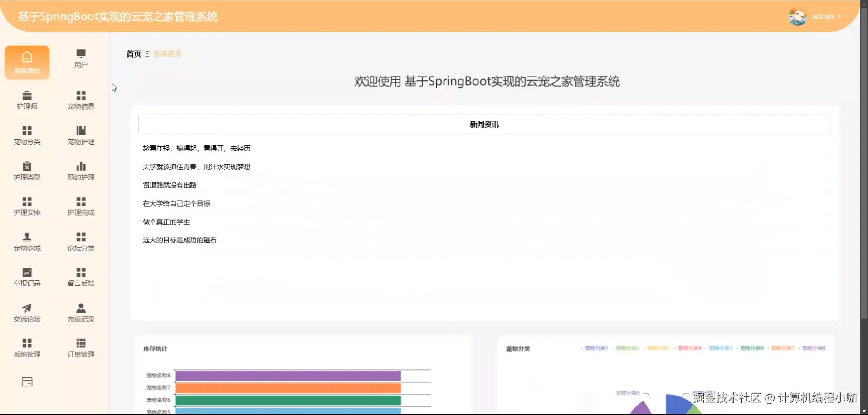Open the 在大学给自己定个目标 news entry
The height and width of the screenshot is (415, 868).
pyautogui.click(x=176, y=203)
